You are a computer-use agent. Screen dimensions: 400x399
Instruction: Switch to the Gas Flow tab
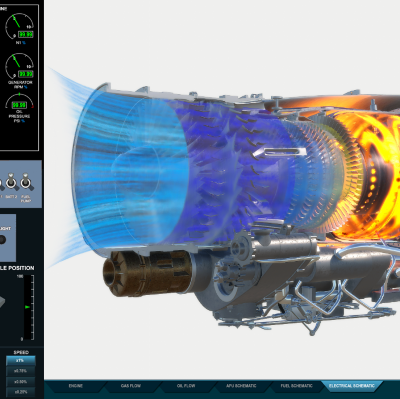coord(131,386)
